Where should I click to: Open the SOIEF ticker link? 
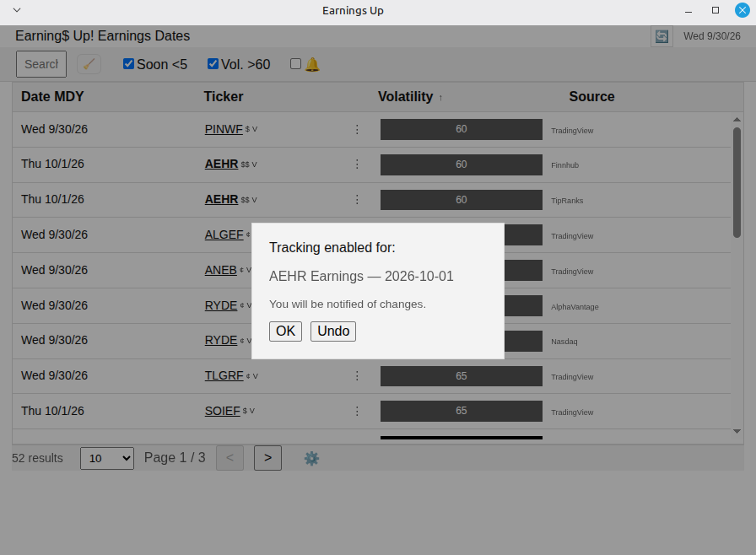point(222,411)
